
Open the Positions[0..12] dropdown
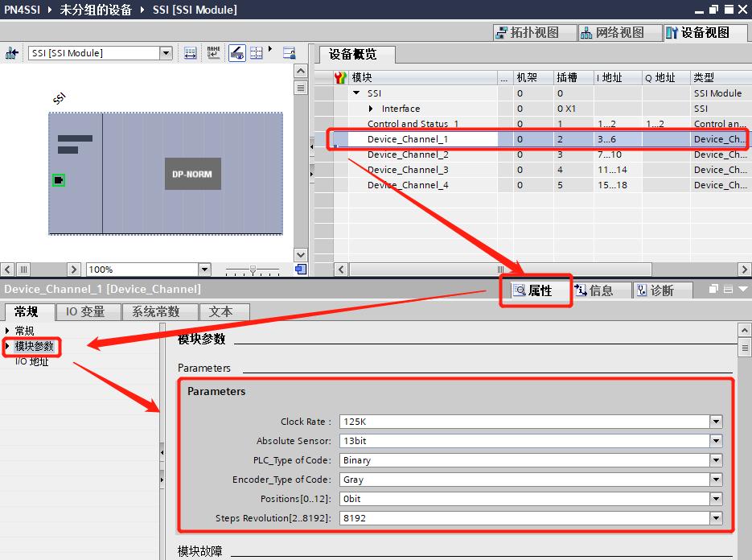pyautogui.click(x=716, y=499)
